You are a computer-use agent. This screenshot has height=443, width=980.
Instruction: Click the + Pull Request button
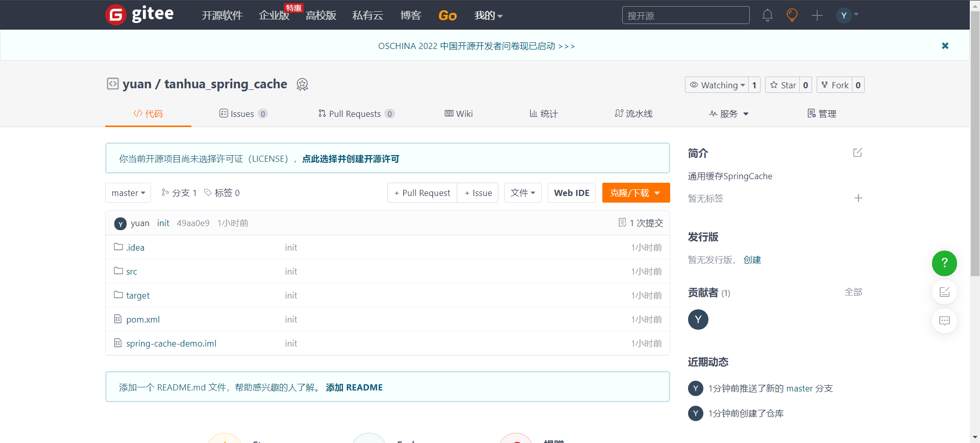coord(422,193)
